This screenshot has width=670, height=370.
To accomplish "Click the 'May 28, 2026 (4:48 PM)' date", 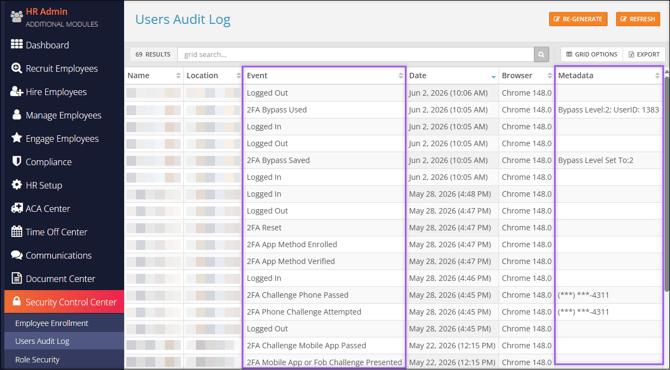I will [450, 194].
